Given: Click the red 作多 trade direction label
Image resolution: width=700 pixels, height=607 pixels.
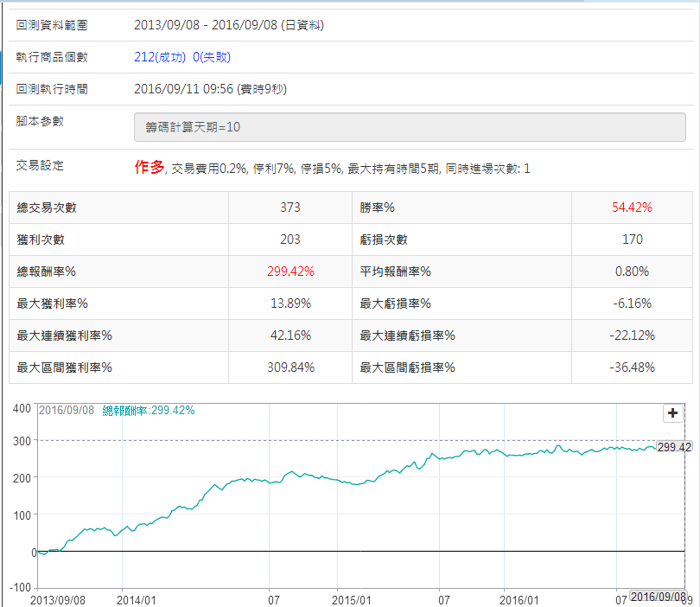Looking at the screenshot, I should point(148,168).
